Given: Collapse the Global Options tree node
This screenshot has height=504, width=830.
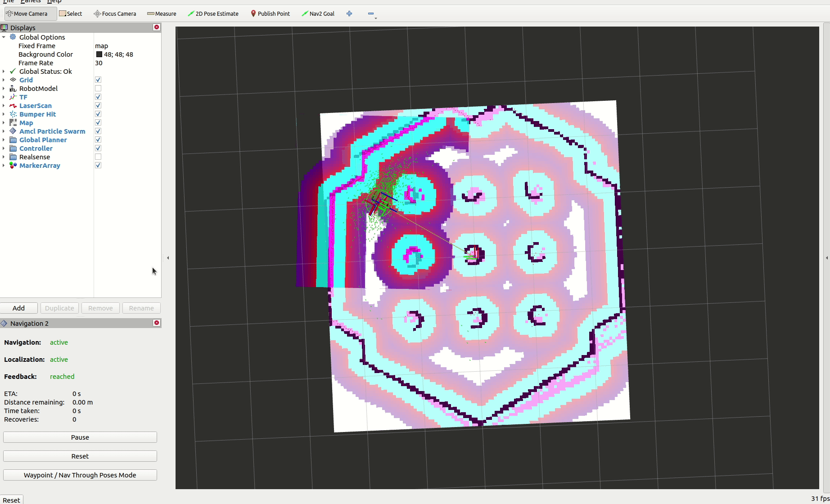Looking at the screenshot, I should click(4, 37).
